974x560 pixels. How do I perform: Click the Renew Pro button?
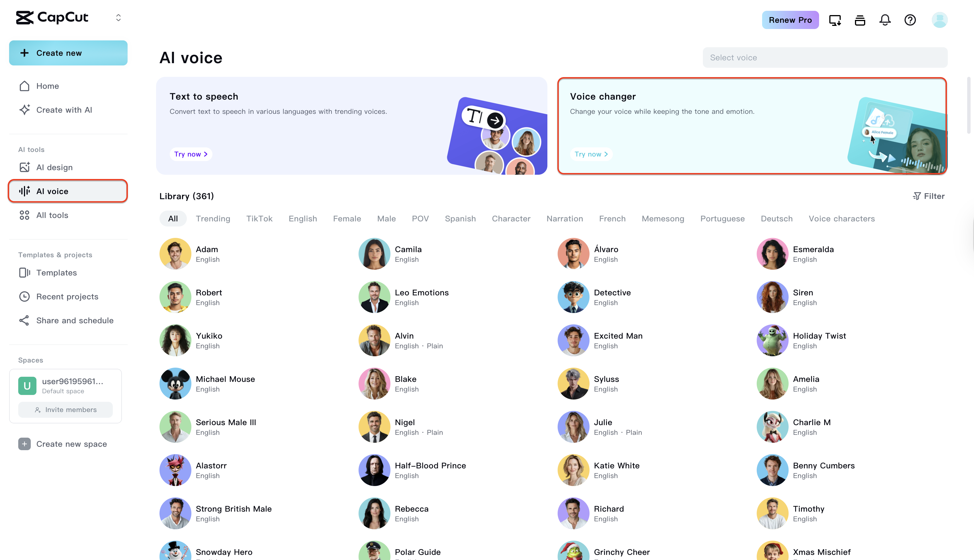click(790, 20)
